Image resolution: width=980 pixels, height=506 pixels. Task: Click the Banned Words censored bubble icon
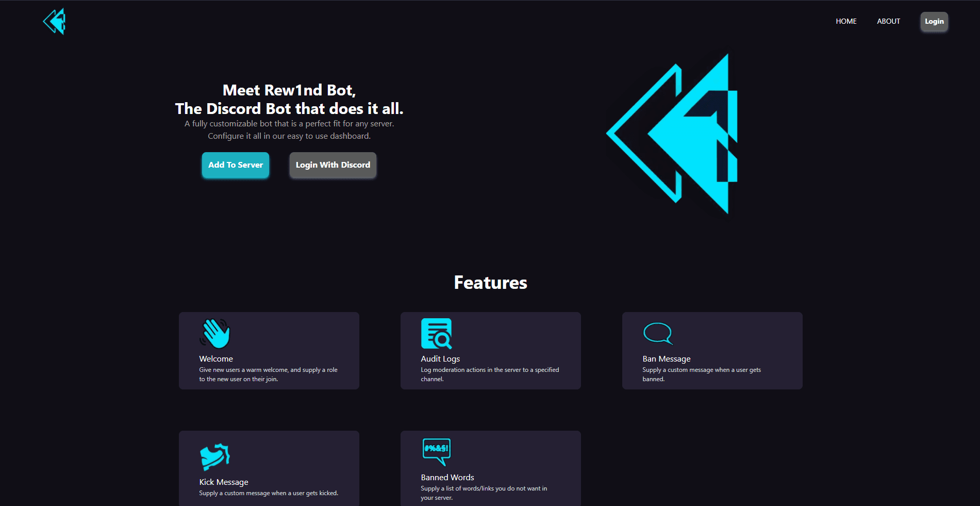437,452
